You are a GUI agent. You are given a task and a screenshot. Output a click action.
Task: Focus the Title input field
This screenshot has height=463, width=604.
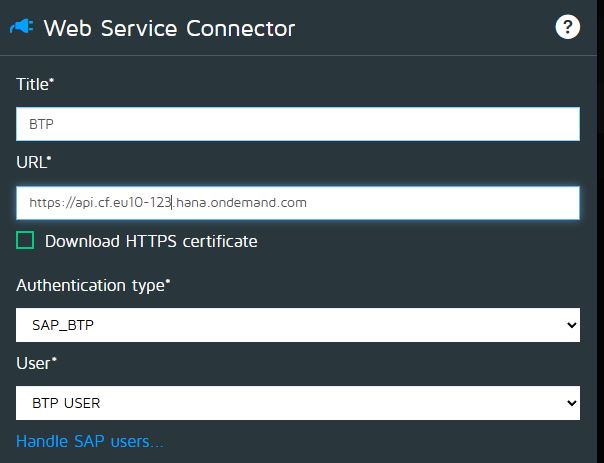coord(297,124)
